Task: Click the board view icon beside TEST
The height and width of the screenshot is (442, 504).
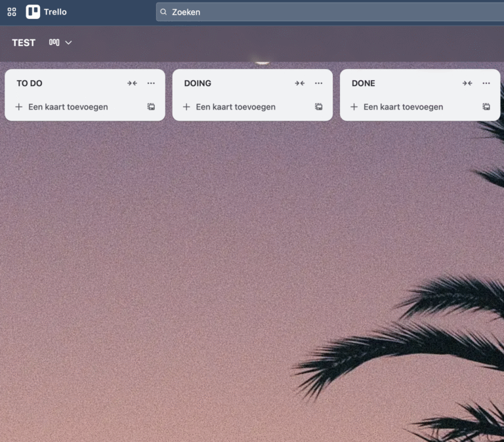Action: point(54,43)
